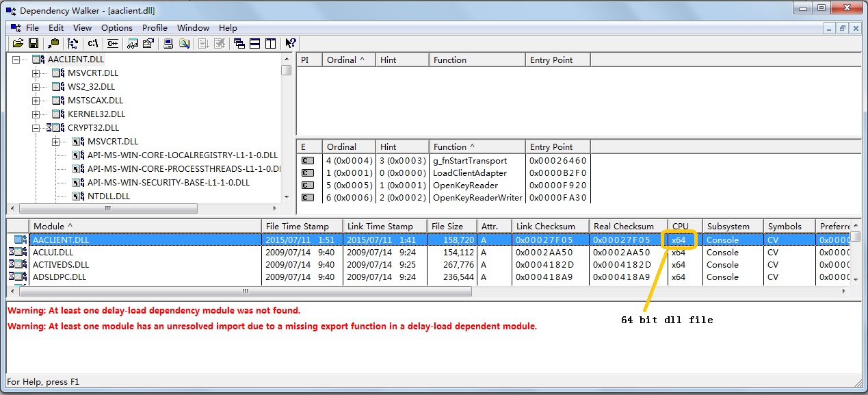Click module icon next to ACTIVEDS.DLL row
The image size is (868, 395).
pos(18,265)
